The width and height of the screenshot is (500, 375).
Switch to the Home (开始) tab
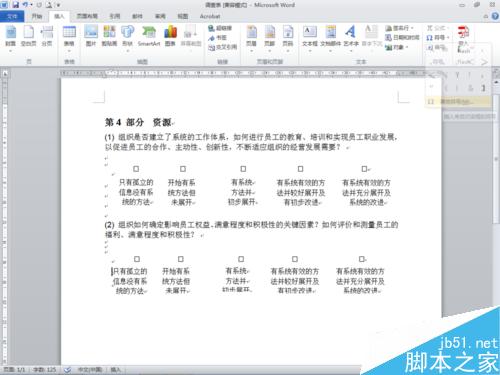[x=37, y=16]
